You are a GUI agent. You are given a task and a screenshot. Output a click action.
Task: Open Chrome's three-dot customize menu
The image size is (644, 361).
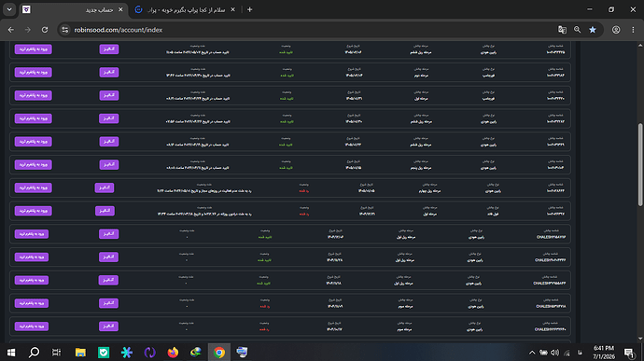coord(633,30)
